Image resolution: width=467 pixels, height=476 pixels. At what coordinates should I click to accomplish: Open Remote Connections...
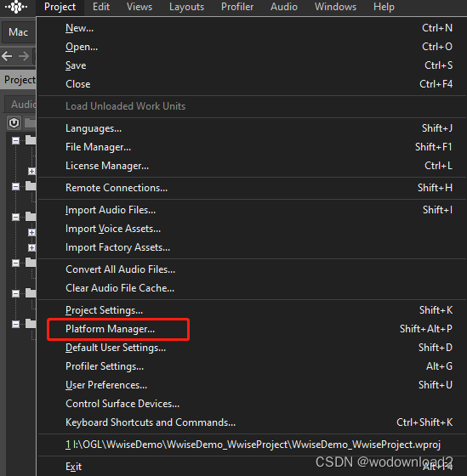[252, 188]
